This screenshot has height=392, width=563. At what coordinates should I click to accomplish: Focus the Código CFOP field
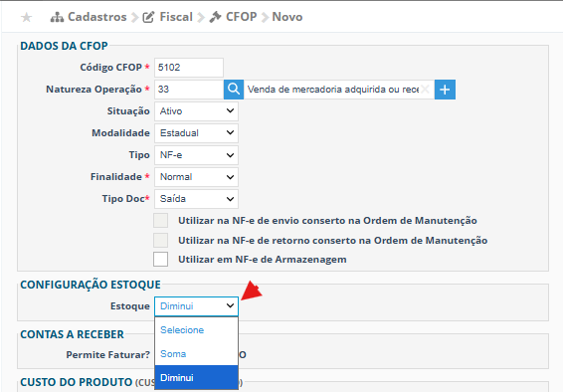click(x=189, y=68)
